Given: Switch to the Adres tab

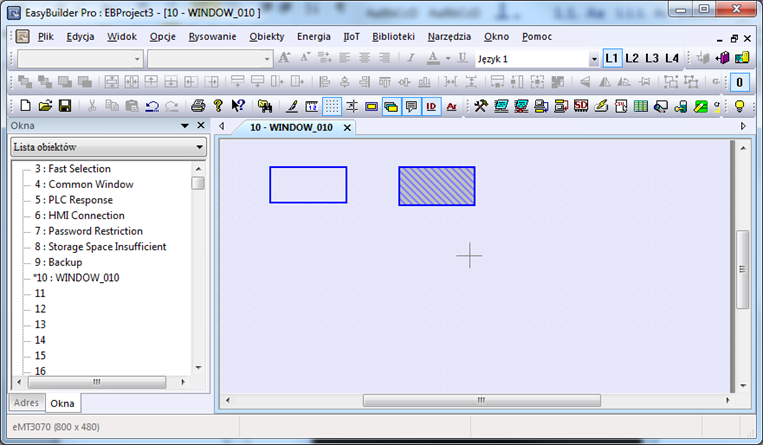Looking at the screenshot, I should tap(26, 403).
